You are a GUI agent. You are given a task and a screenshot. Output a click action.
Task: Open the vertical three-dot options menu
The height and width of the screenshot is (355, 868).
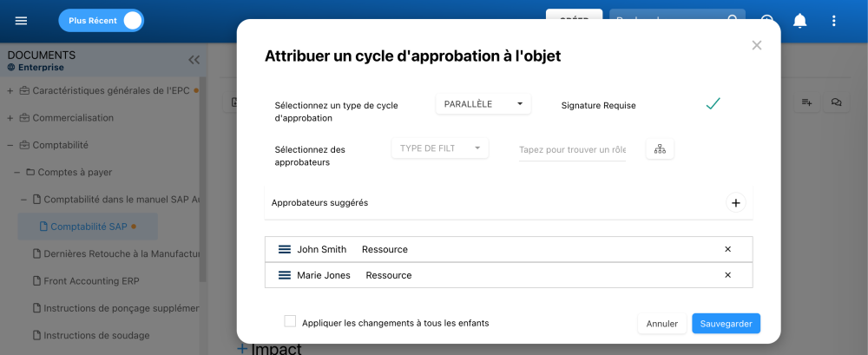point(833,21)
